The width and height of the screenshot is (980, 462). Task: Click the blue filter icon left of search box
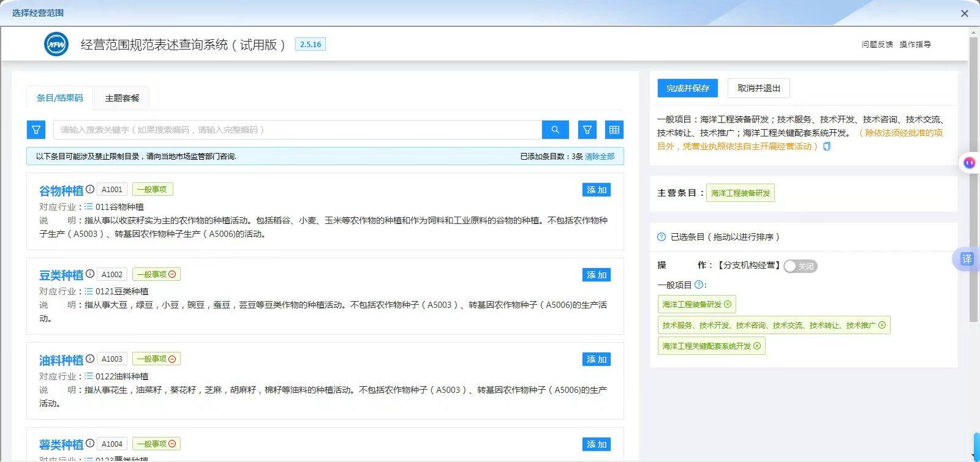[x=36, y=130]
